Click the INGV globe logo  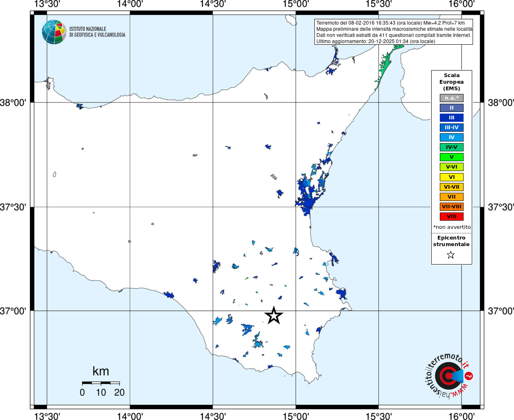(x=54, y=32)
